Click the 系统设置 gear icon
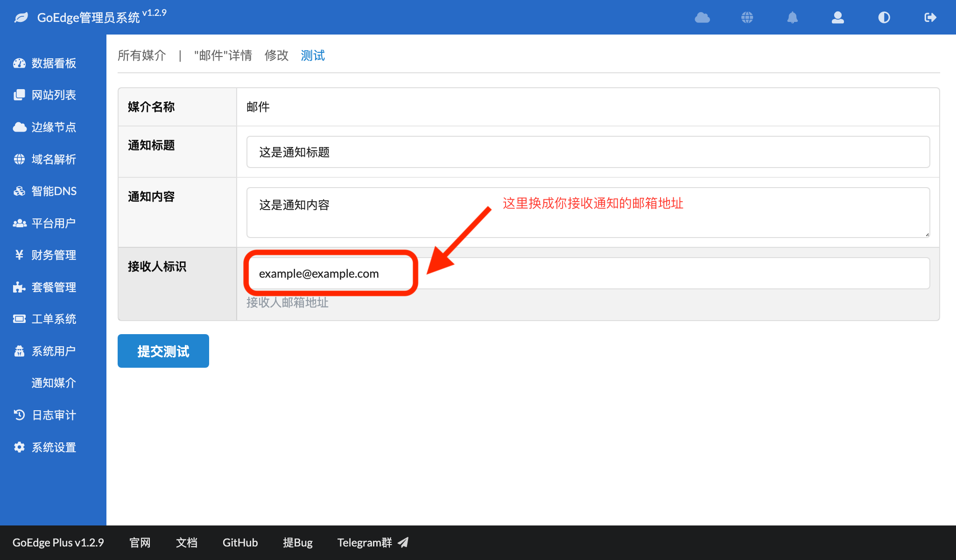 click(x=19, y=447)
